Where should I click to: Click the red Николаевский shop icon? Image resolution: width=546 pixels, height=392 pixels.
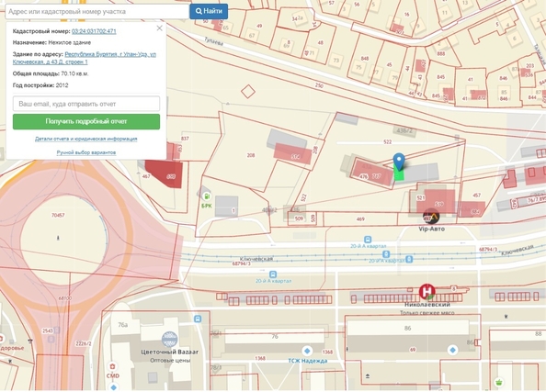(427, 291)
